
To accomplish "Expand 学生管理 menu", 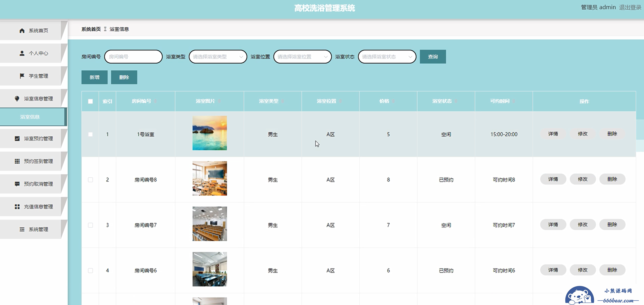I will 33,76.
